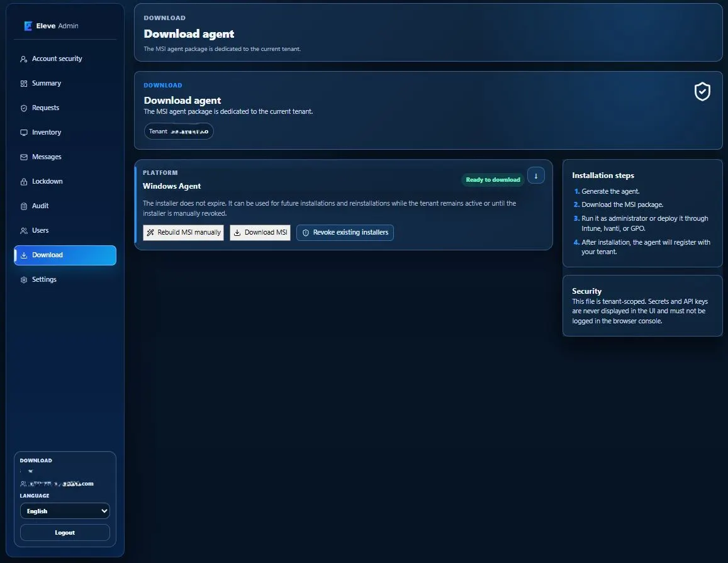Click the email address in sidebar footer

pyautogui.click(x=60, y=484)
